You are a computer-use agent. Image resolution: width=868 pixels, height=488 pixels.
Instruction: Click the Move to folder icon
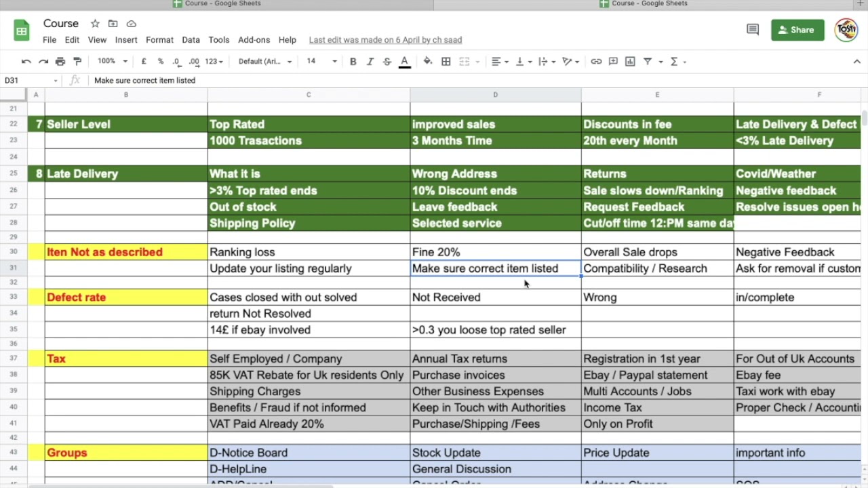(x=113, y=24)
